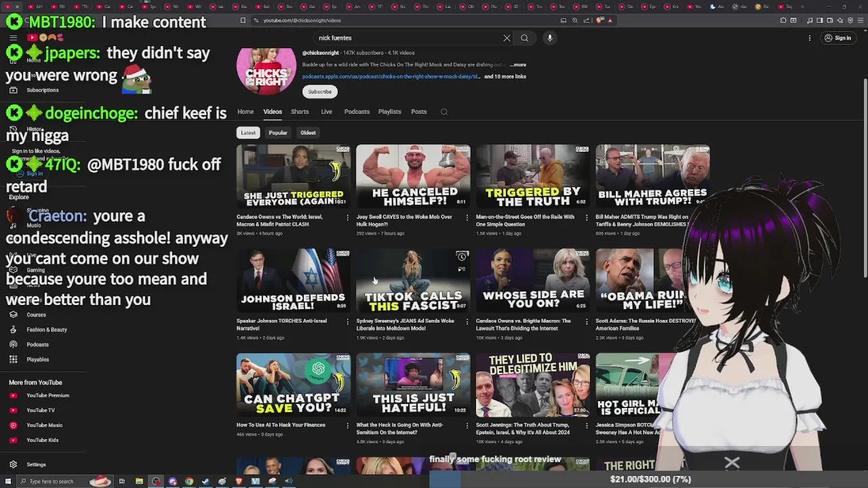Click the Chicks on the Right avatar
Screen dimensions: 868x488
(x=267, y=70)
